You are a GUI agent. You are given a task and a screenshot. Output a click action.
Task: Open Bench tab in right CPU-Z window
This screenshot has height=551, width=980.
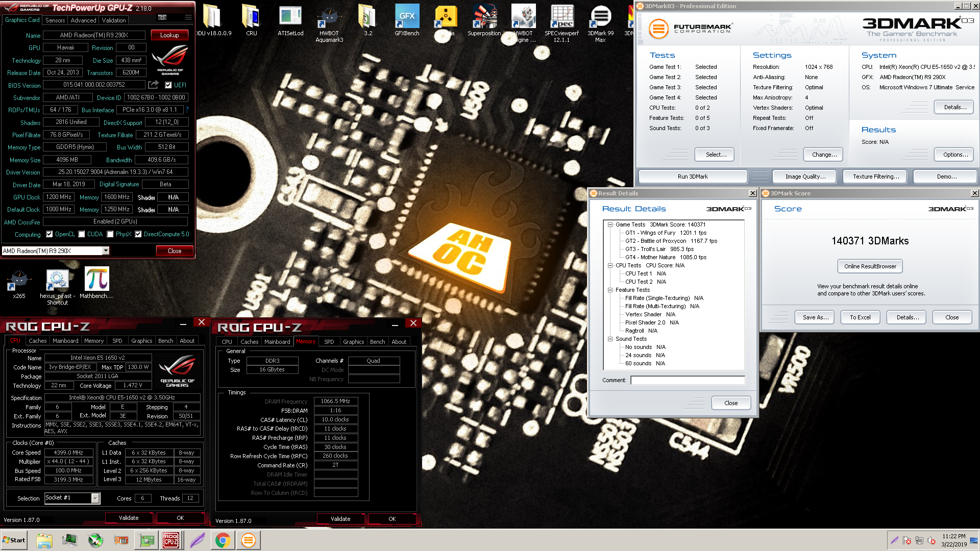(x=377, y=342)
